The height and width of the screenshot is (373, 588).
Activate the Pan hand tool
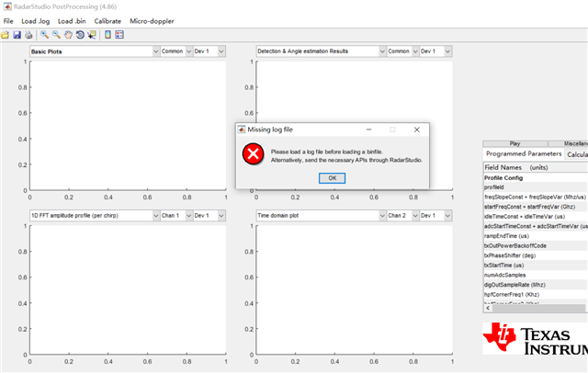68,35
